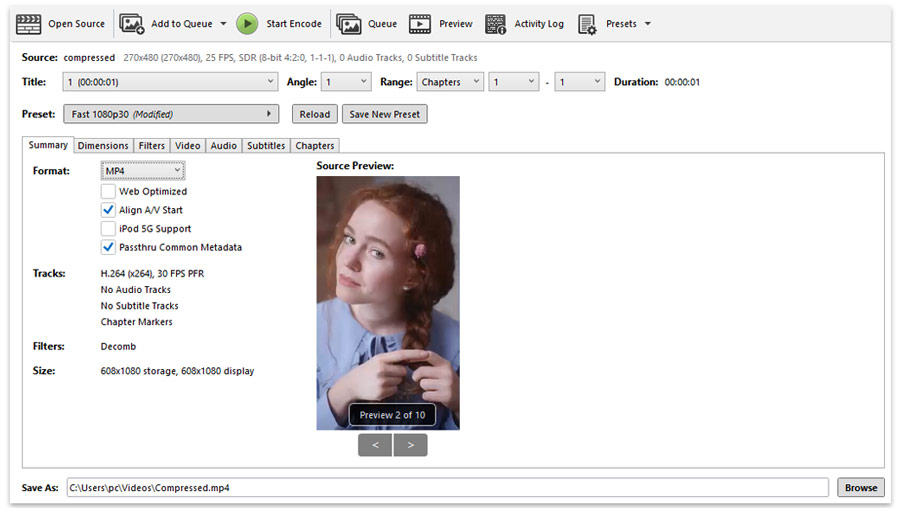Uncheck Passthru Common Metadata
Screen dimensions: 900x508
point(108,247)
